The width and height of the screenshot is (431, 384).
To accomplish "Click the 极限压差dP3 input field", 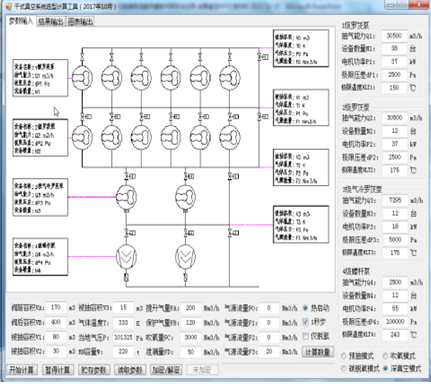I will [395, 240].
